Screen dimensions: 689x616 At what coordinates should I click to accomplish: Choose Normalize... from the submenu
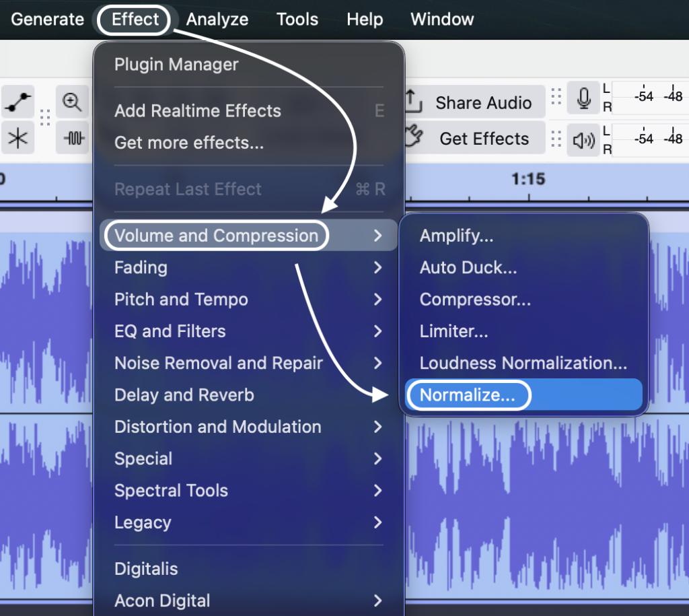pyautogui.click(x=467, y=395)
